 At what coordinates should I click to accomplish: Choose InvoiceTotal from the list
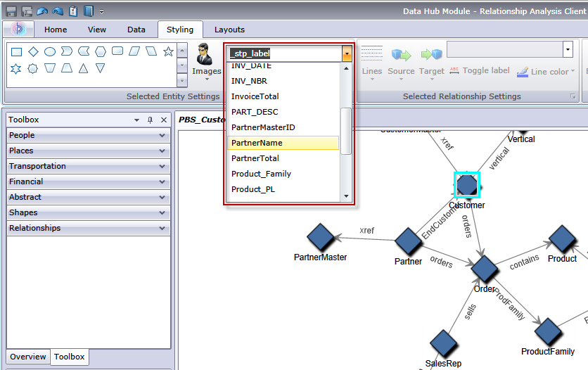pos(283,96)
